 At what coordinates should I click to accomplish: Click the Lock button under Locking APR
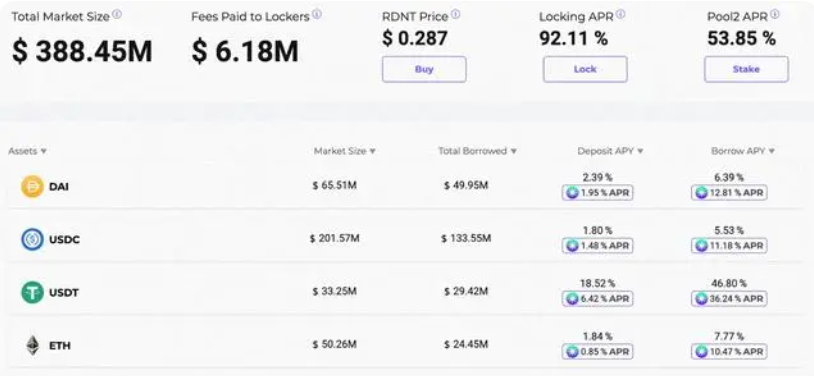[585, 69]
